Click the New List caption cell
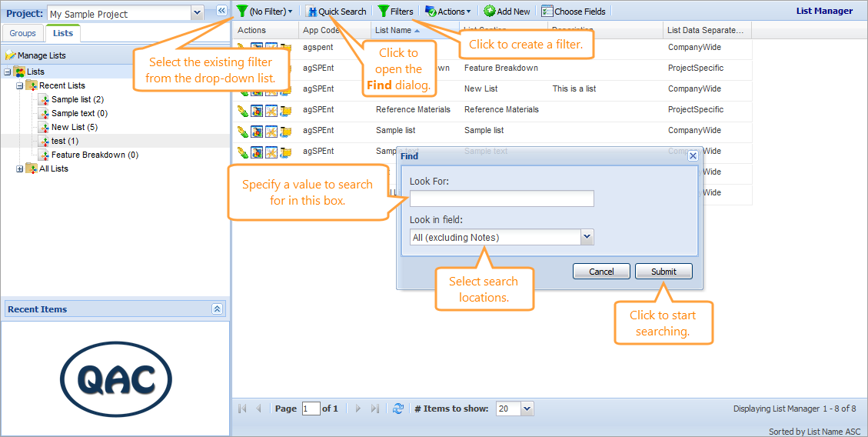This screenshot has width=868, height=437. 481,88
